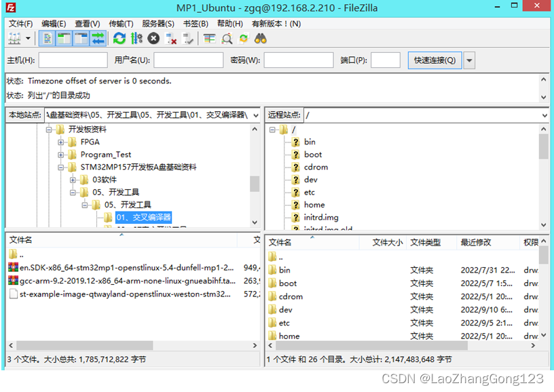
Task: Toggle synchronized browsing icon
Action: (x=244, y=39)
